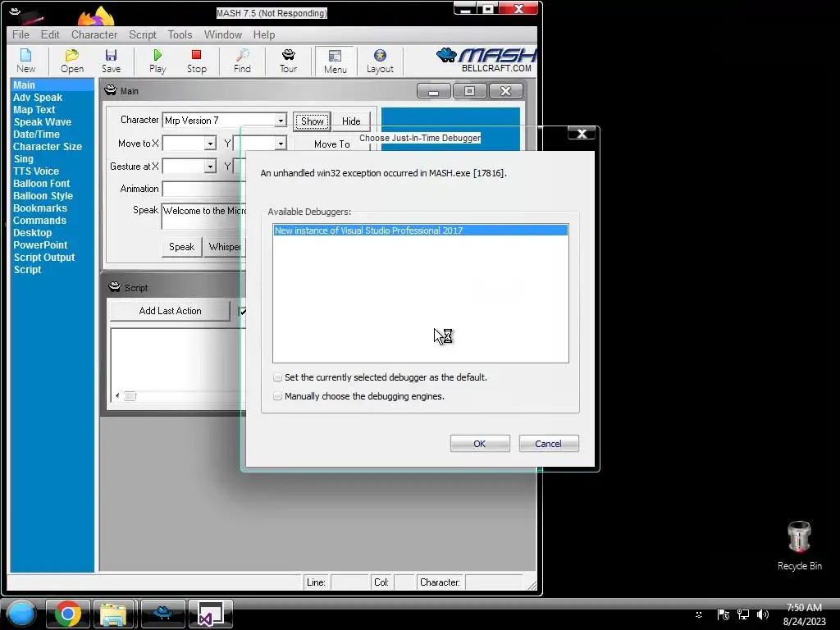840x630 pixels.
Task: Launch the Tour icon
Action: pos(288,61)
